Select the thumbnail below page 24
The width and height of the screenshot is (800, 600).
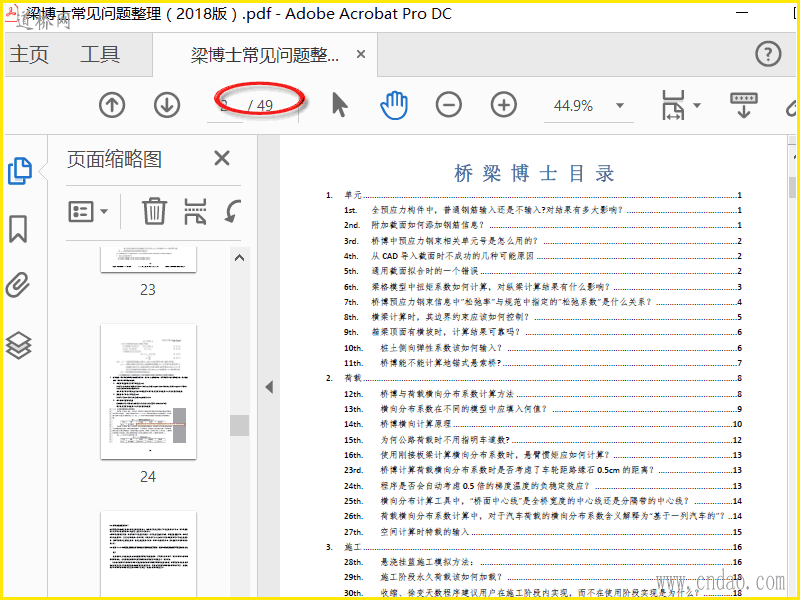tap(148, 555)
